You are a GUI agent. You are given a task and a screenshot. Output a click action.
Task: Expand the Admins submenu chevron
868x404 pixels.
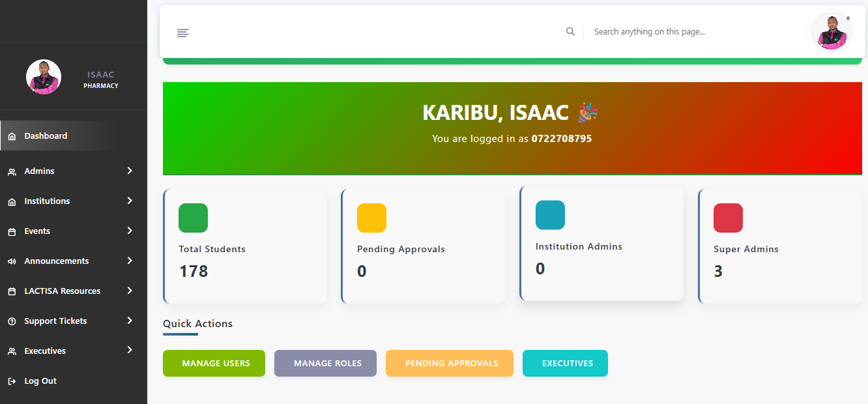[130, 171]
